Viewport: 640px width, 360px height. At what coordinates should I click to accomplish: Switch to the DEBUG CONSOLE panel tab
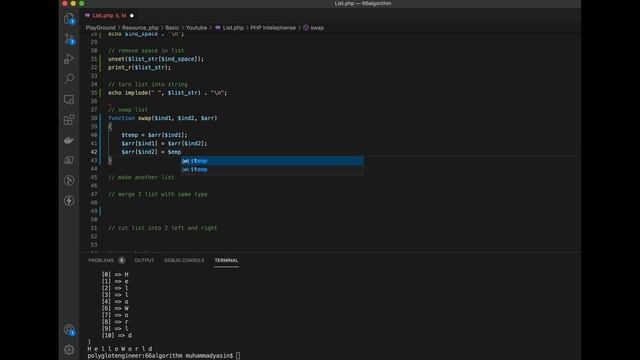point(184,260)
